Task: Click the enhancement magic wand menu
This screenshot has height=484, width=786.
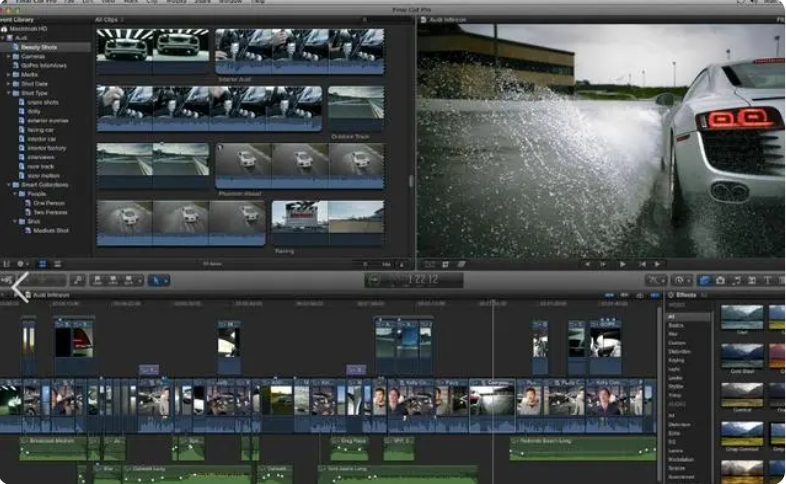Action: point(655,281)
